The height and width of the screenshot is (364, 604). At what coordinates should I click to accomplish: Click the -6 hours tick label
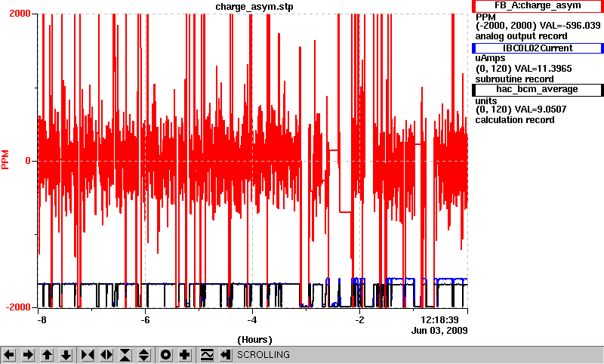(145, 320)
